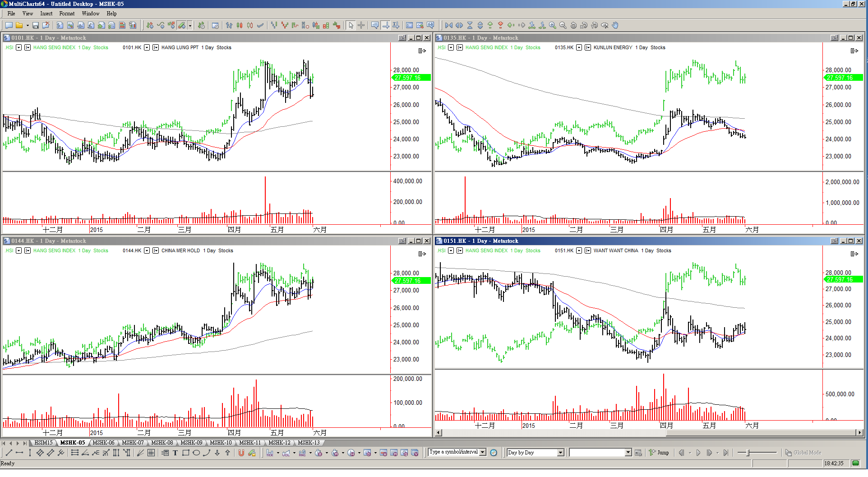Select the Rectangle drawing tool

coord(185,453)
